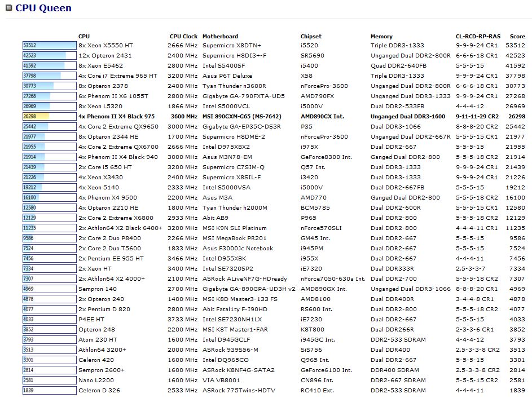Select the Celeron D 326 row
Image resolution: width=532 pixels, height=398 pixels.
(99, 390)
